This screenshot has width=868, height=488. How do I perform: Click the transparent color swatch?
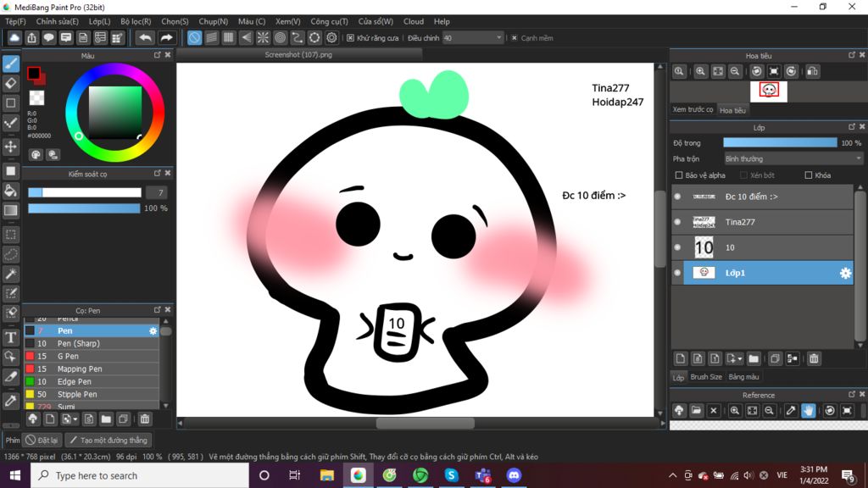36,98
